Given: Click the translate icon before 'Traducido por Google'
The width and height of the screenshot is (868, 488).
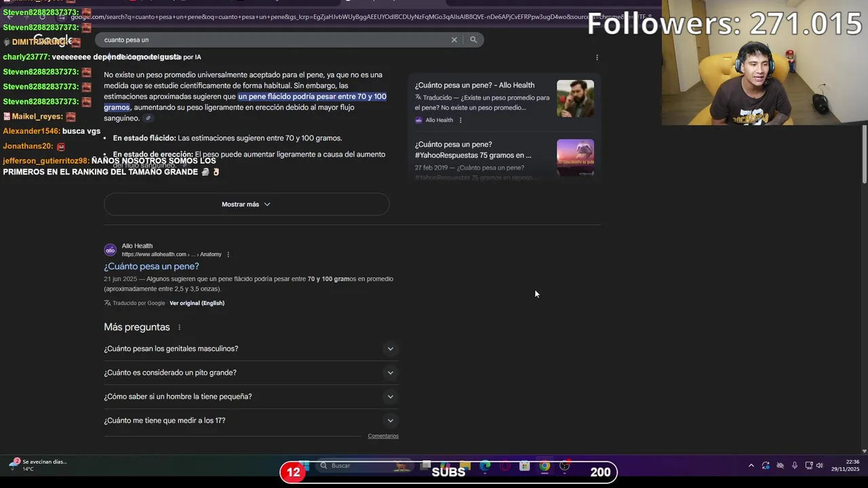Looking at the screenshot, I should coord(107,303).
